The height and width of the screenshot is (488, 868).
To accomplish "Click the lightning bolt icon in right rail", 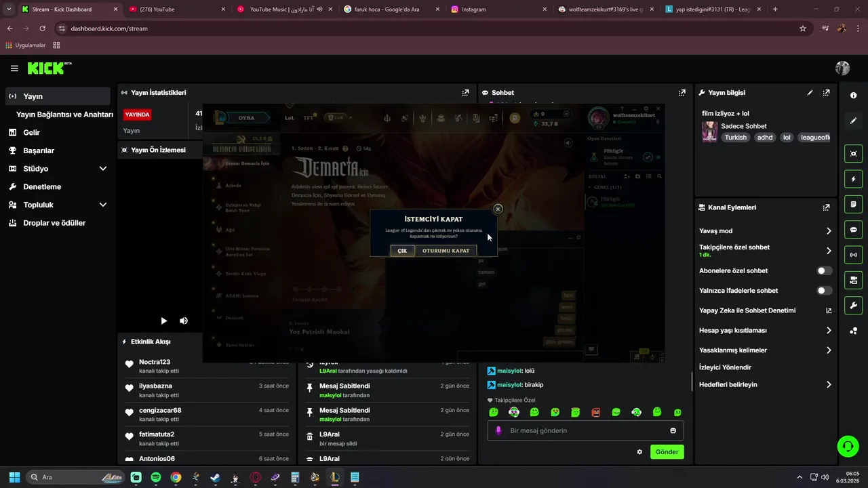I will point(853,179).
